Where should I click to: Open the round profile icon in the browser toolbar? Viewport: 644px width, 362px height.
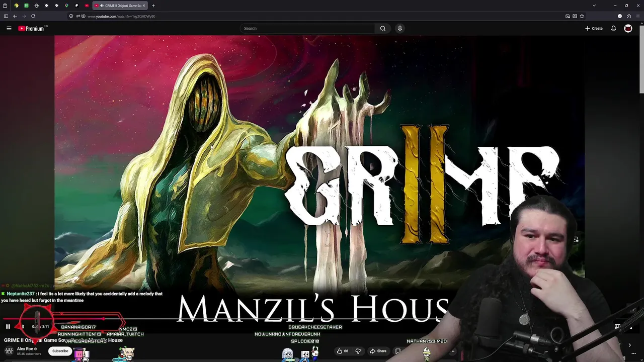[620, 16]
